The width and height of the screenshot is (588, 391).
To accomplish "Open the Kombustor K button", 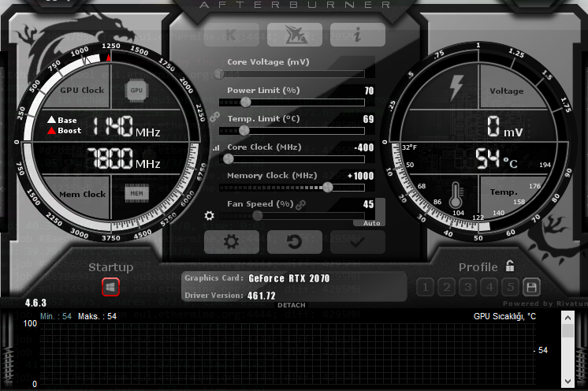I will pyautogui.click(x=232, y=35).
